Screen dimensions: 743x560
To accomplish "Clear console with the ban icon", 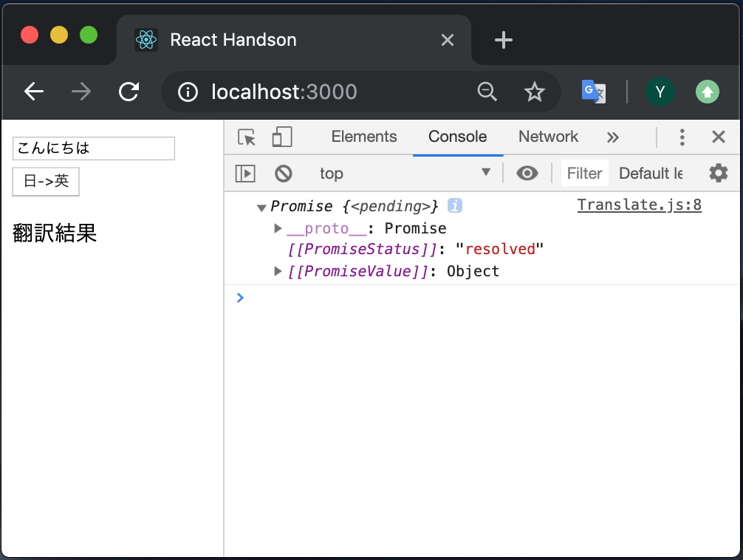I will [x=284, y=174].
